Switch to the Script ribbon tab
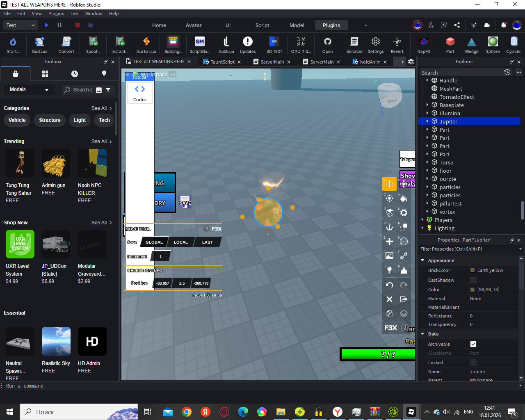Screen dimensions: 525x420 click(x=262, y=25)
